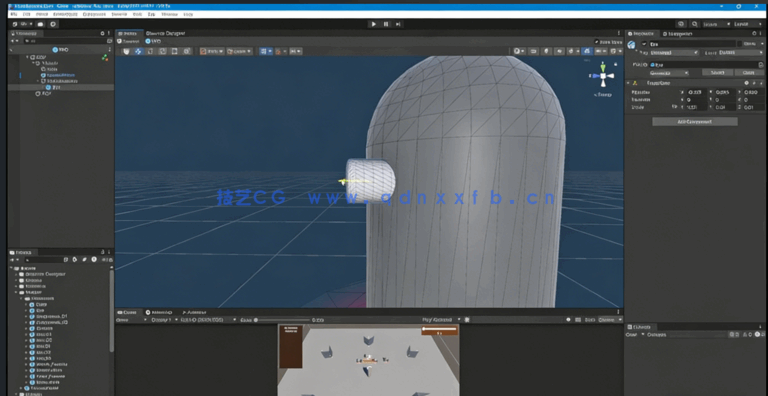Select the Scale tool in Scene toolbar
Viewport: 768px width, 396px height.
click(162, 51)
